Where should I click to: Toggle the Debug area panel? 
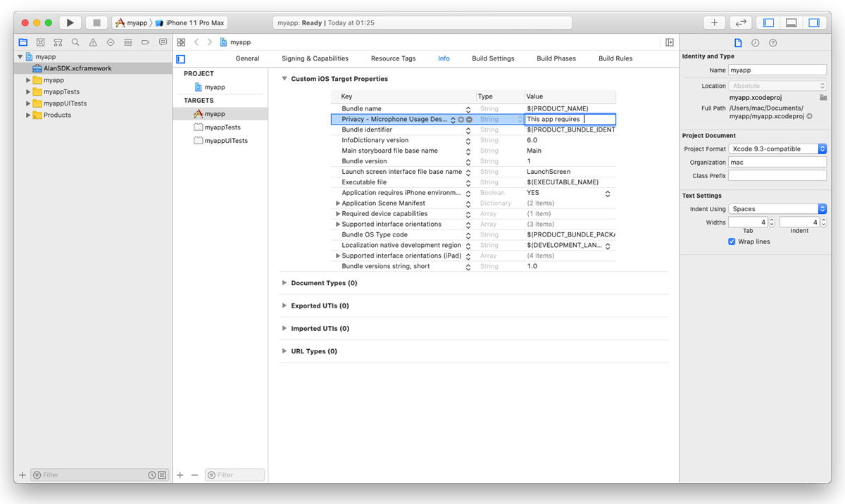point(791,23)
